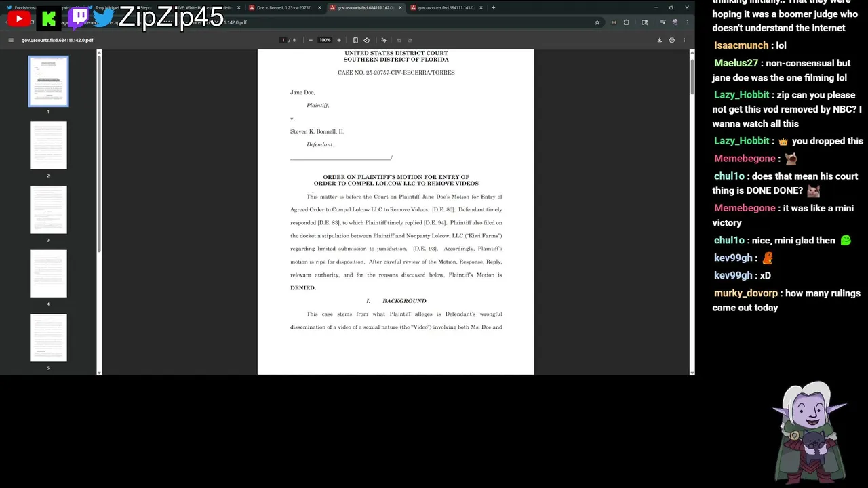Screen dimensions: 868x488
Task: Click the 100% zoom level field
Action: [x=325, y=40]
